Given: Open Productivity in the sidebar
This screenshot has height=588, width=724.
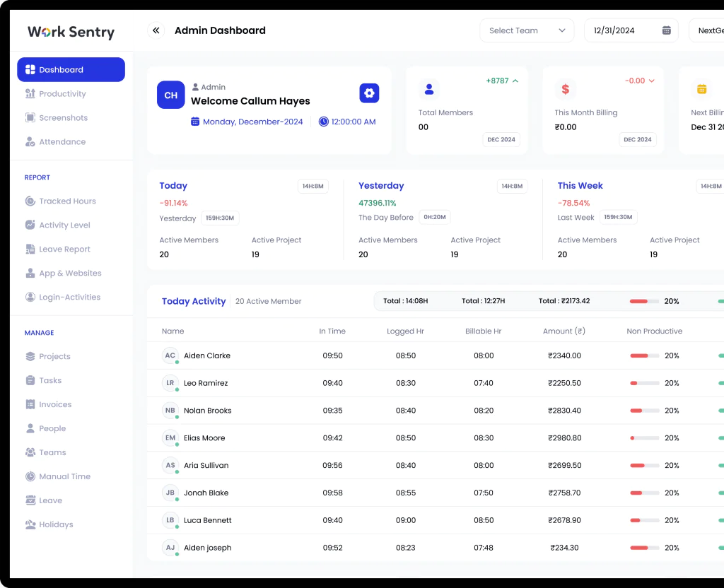Looking at the screenshot, I should point(62,94).
